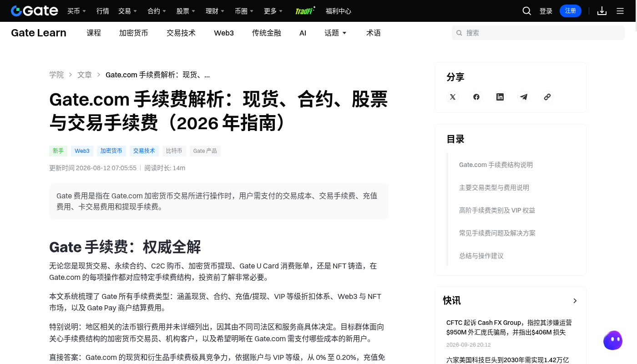Go to 文章 in the breadcrumb

(x=85, y=75)
